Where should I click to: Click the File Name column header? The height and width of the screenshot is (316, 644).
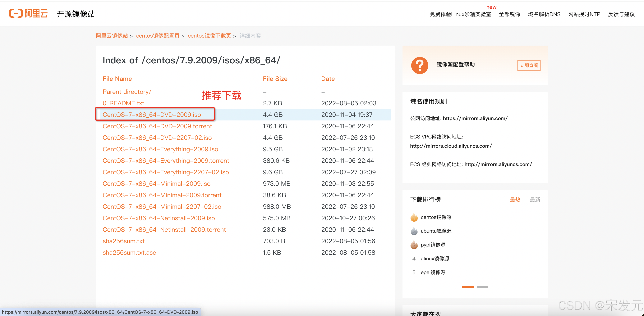click(117, 79)
